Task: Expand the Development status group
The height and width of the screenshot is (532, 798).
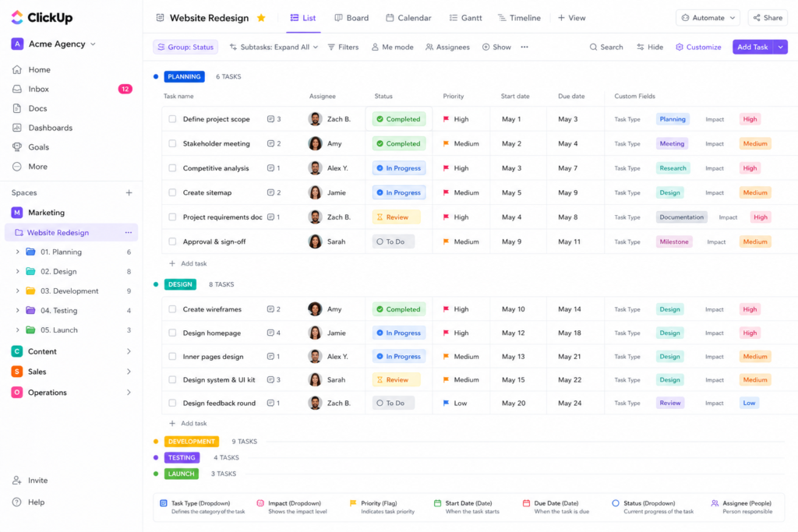Action: click(x=192, y=442)
